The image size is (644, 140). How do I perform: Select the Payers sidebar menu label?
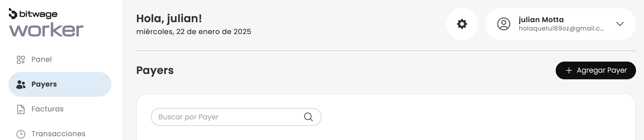(x=44, y=84)
